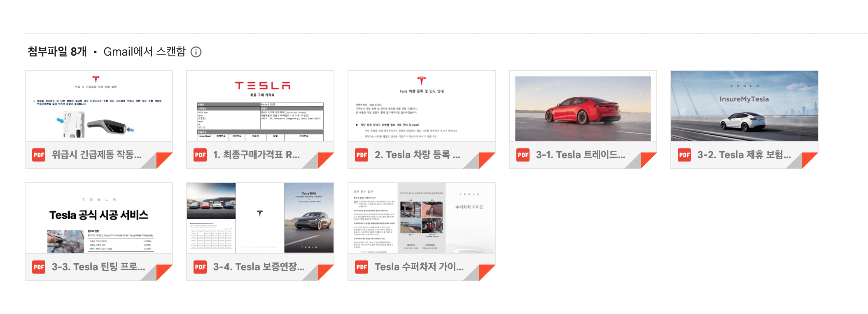This screenshot has height=314, width=868.
Task: Open the InsureMyTesla PDF thumbnail
Action: (x=744, y=106)
